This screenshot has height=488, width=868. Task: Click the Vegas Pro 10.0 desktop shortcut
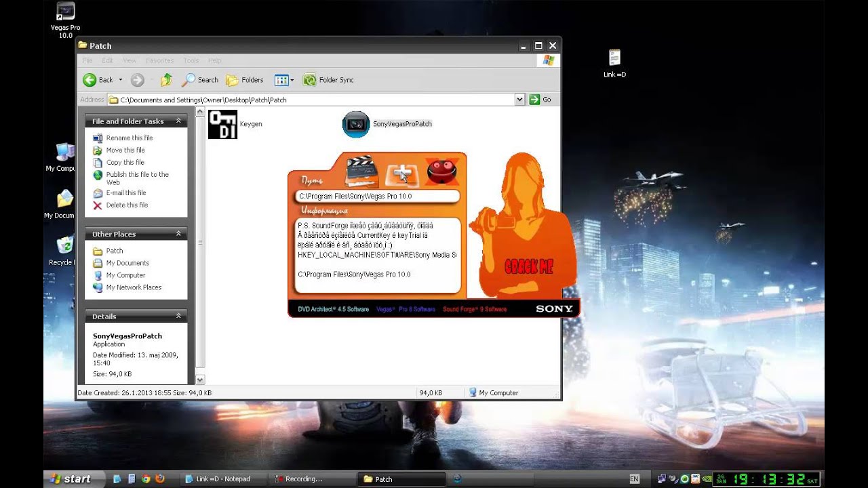click(65, 20)
